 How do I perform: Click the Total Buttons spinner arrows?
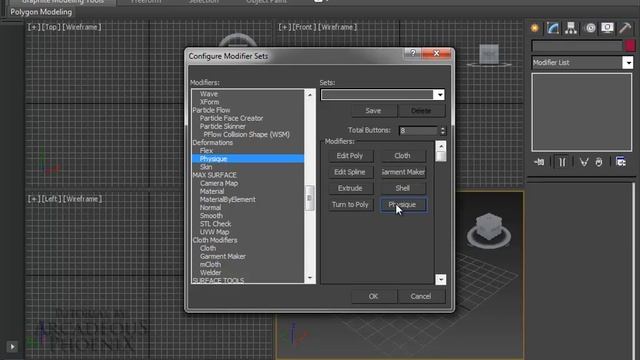coord(442,130)
